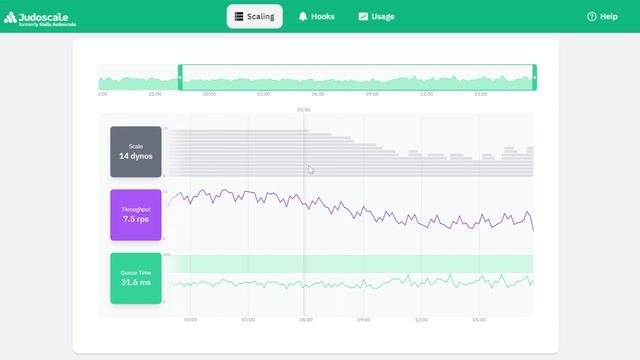Click the 06:00 label on bottom axis
Screen dimensions: 640x360
(x=306, y=320)
